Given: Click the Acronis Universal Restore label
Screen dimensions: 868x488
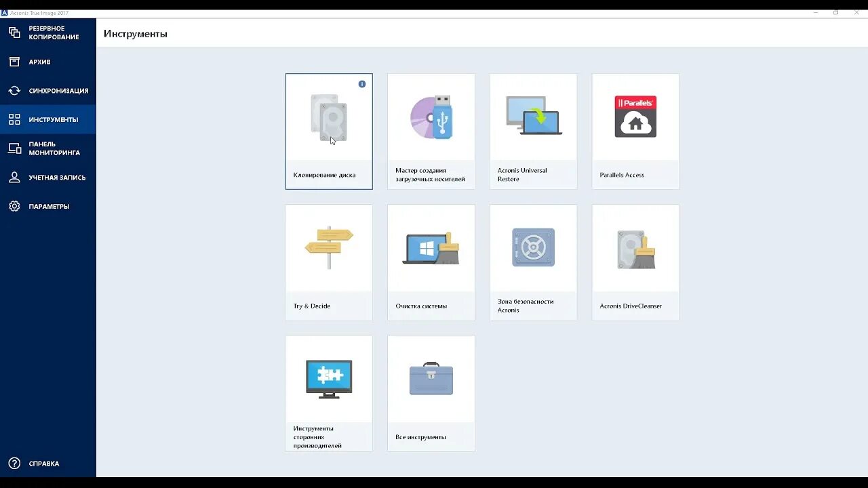Looking at the screenshot, I should tap(522, 175).
